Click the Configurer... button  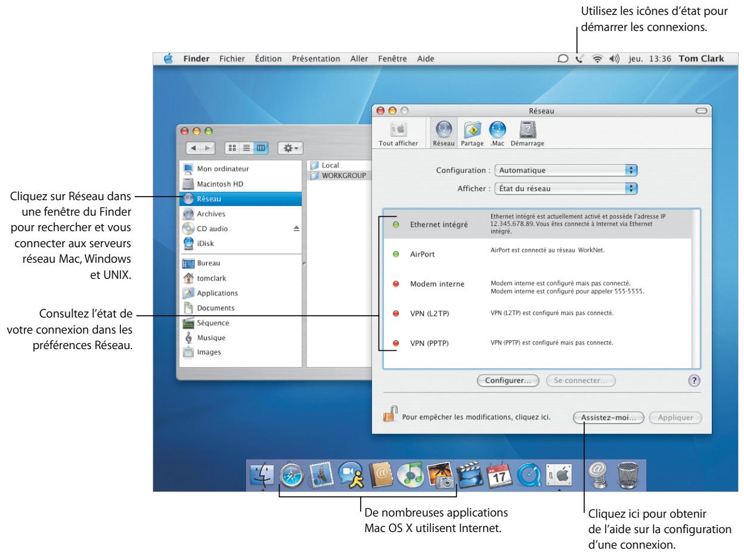tap(508, 380)
